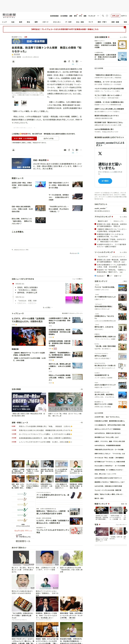Open the 安倍首相と旧統一教会 video thumbnail

tap(29, 402)
